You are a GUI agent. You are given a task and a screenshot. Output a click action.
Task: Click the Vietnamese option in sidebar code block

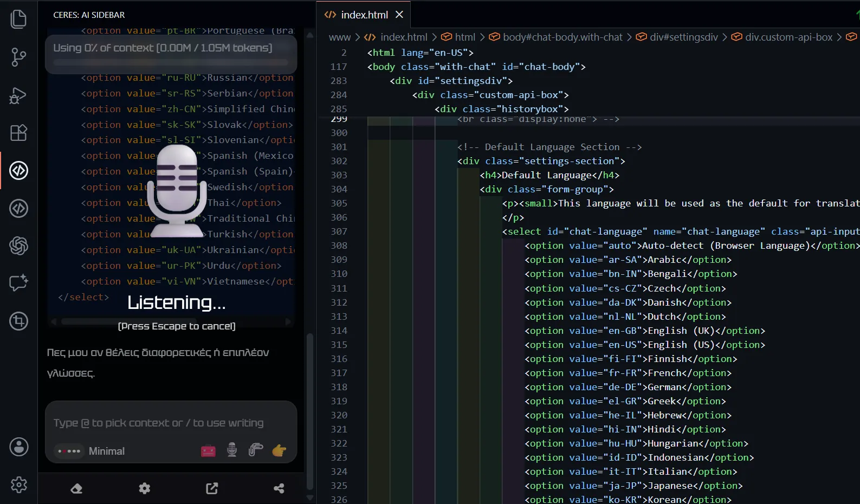point(188,281)
